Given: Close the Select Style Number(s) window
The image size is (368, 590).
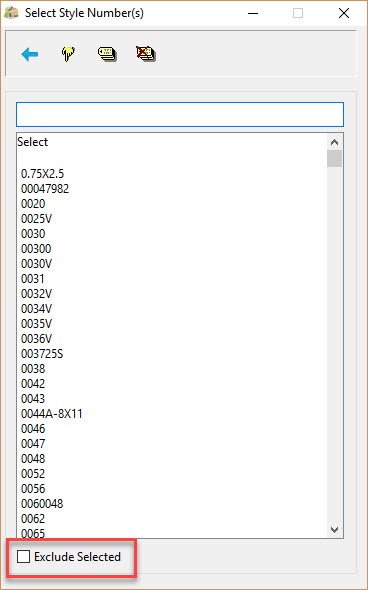Looking at the screenshot, I should pyautogui.click(x=344, y=13).
